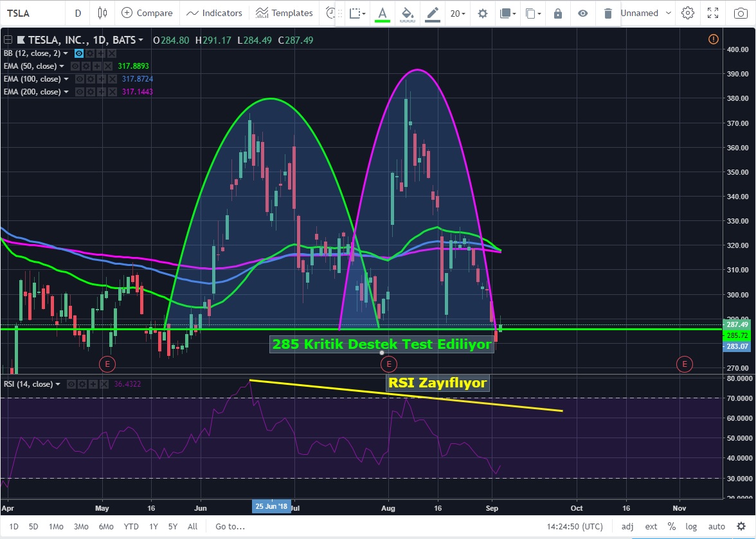Open the candlestick chart style selector
Screen dimensions: 756x539
point(102,13)
